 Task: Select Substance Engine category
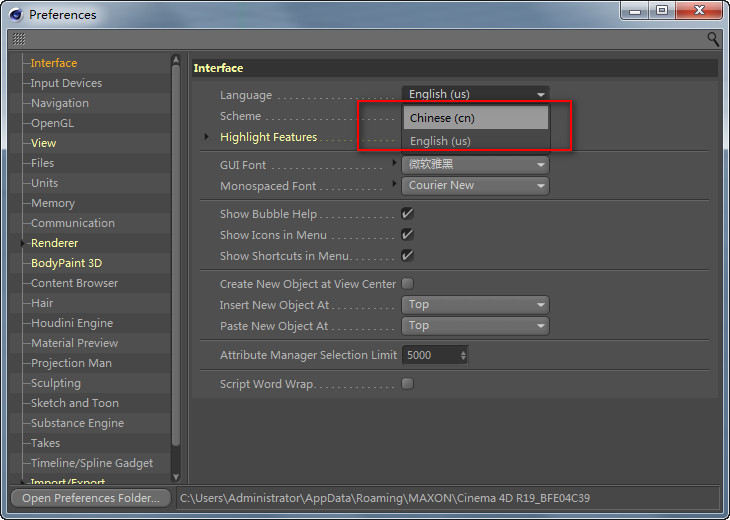(x=77, y=423)
